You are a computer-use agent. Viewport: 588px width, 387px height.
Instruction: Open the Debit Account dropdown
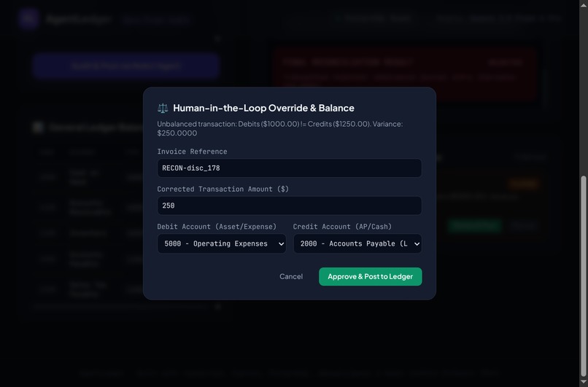pyautogui.click(x=222, y=243)
